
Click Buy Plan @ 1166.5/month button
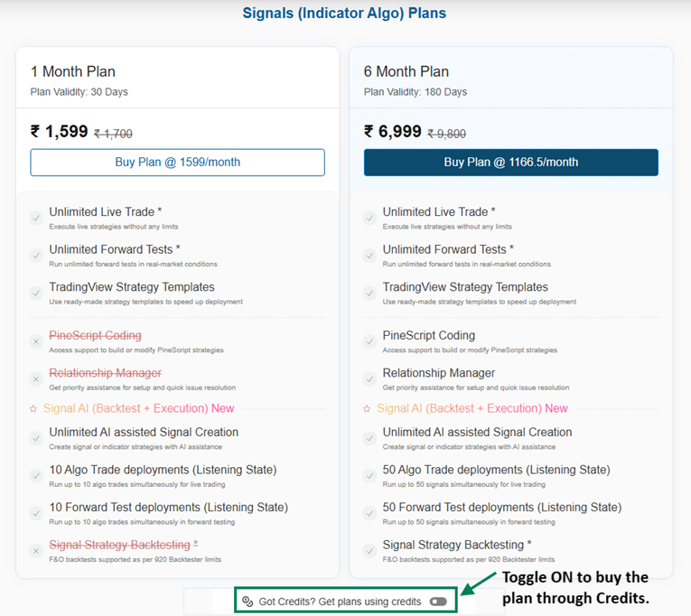(x=510, y=163)
